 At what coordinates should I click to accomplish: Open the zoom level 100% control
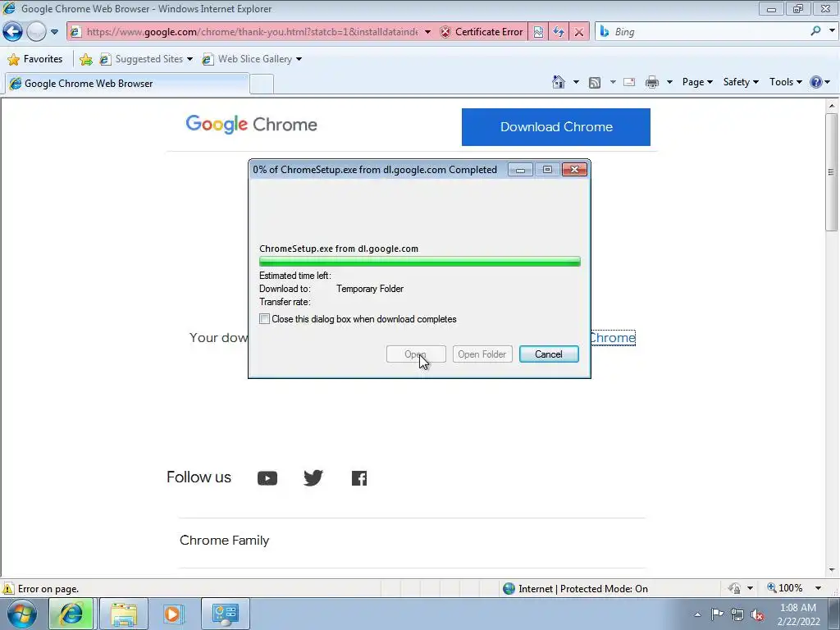coord(785,588)
